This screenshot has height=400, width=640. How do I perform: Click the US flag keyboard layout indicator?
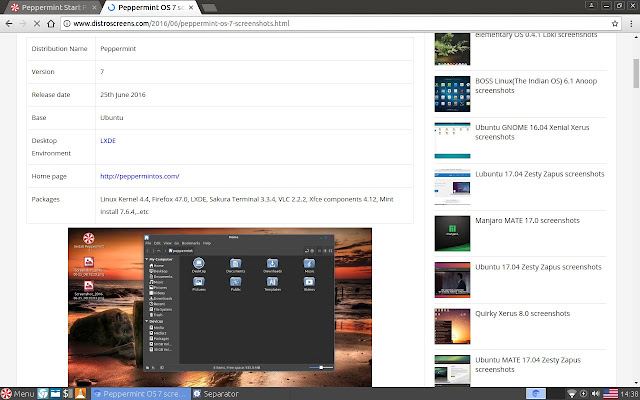[x=611, y=393]
